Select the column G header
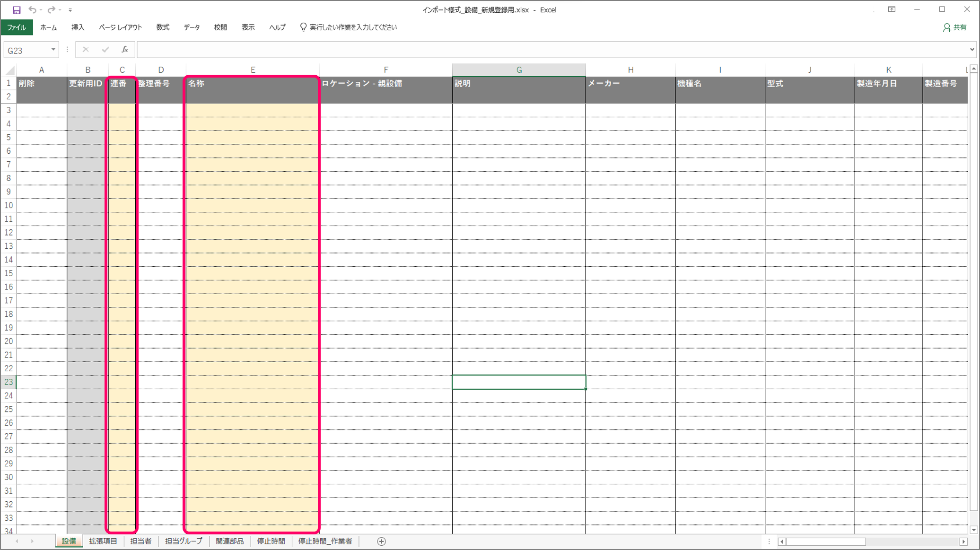 [519, 70]
